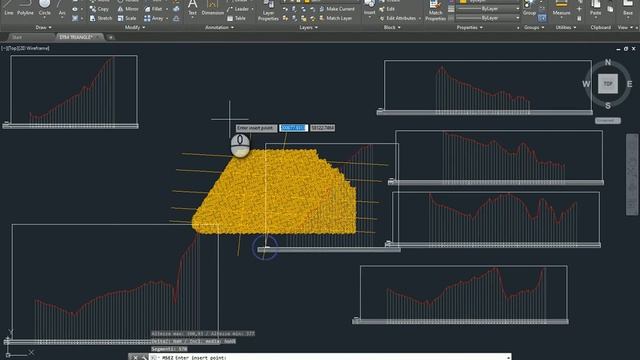Add a new drawing tab
The image size is (640, 360).
110,38
